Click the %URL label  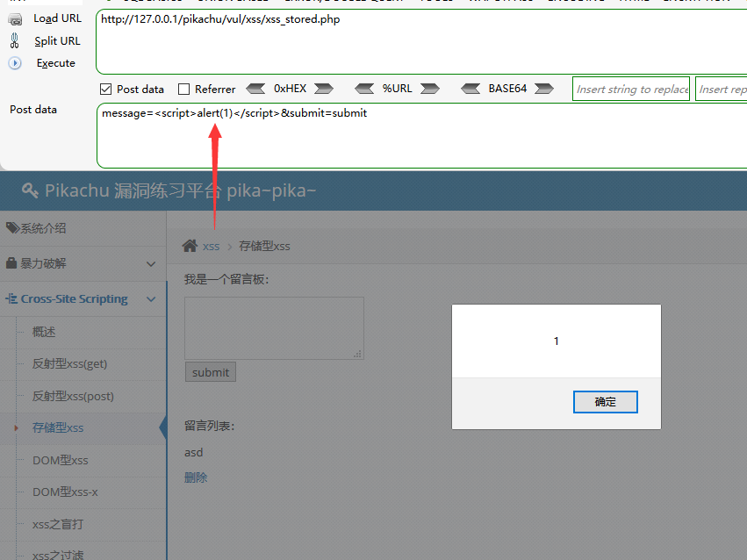[x=398, y=89]
